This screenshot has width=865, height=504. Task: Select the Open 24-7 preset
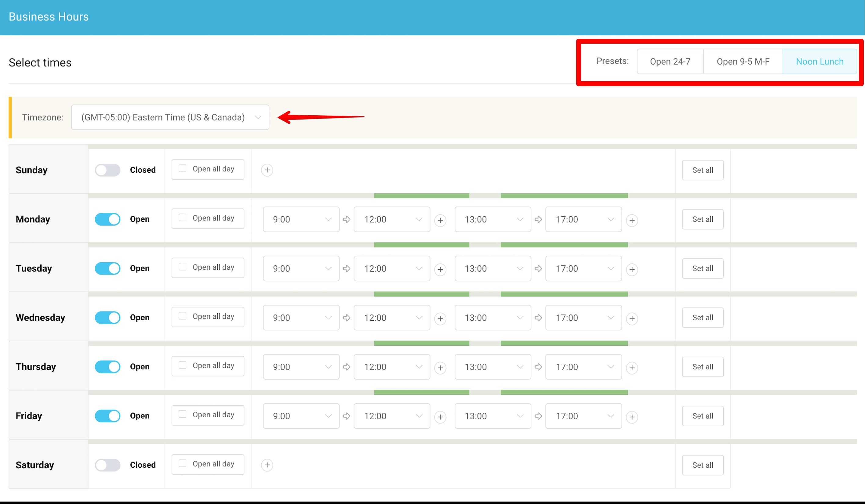pos(670,61)
